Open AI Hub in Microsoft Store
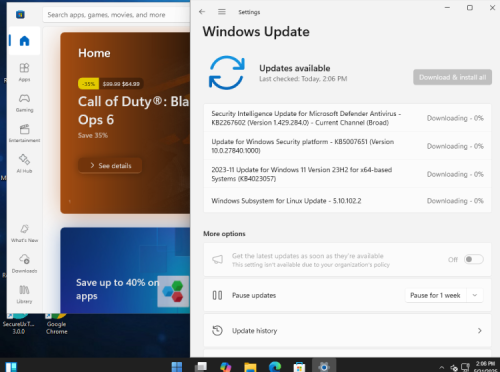 pos(24,164)
